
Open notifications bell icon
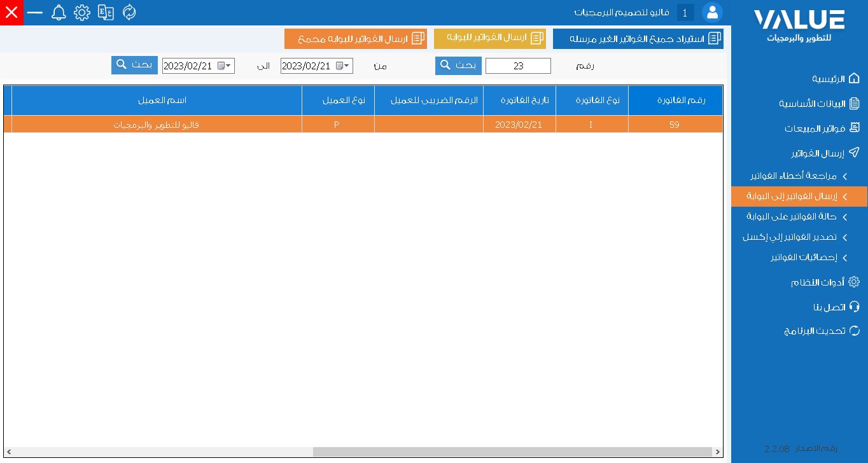tap(59, 12)
